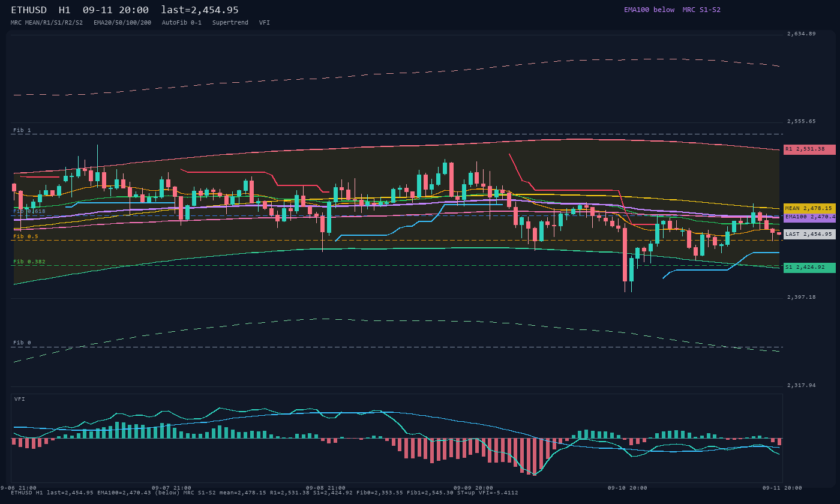Image resolution: width=840 pixels, height=504 pixels.
Task: Select the MRC MEAN/R1/S1/R2/S2 legend label
Action: point(47,22)
